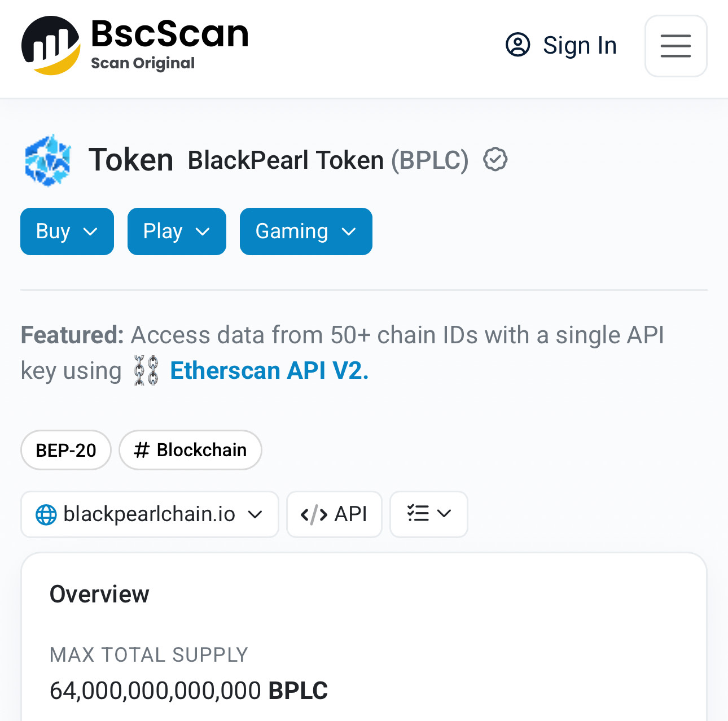The width and height of the screenshot is (728, 721).
Task: Expand the Buy dropdown
Action: [x=67, y=231]
